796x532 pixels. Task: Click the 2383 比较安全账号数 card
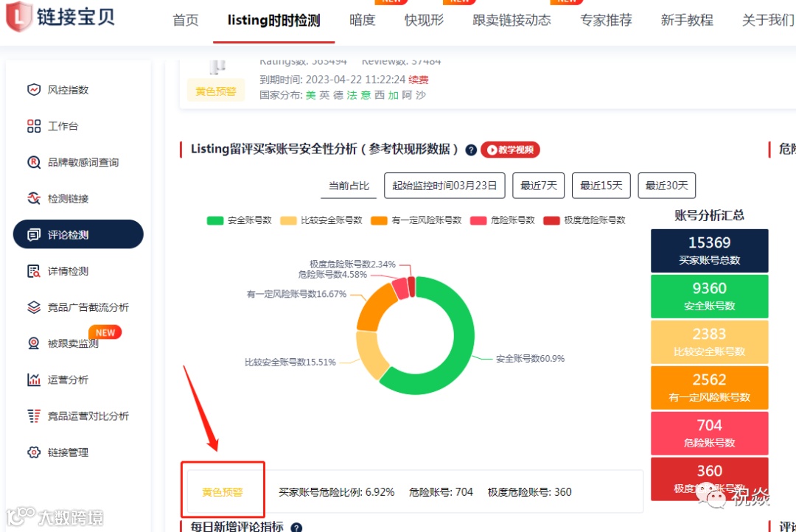click(709, 342)
